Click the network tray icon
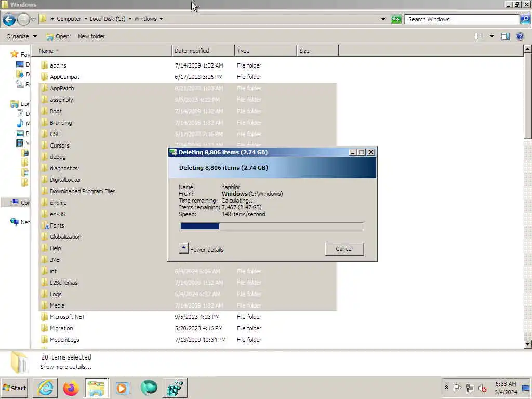 point(470,388)
